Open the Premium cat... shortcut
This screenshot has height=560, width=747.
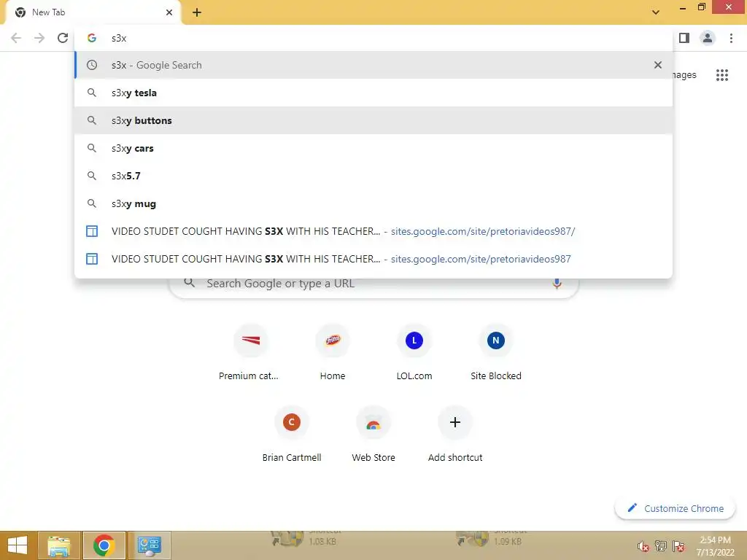pos(251,353)
